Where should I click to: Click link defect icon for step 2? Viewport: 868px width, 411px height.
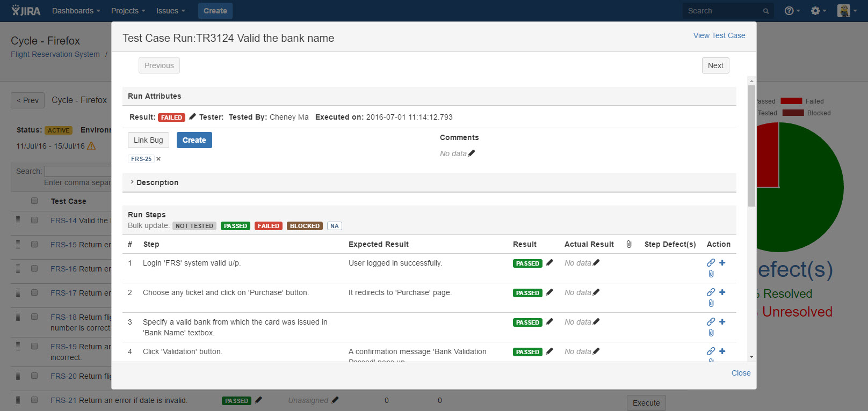pos(711,292)
